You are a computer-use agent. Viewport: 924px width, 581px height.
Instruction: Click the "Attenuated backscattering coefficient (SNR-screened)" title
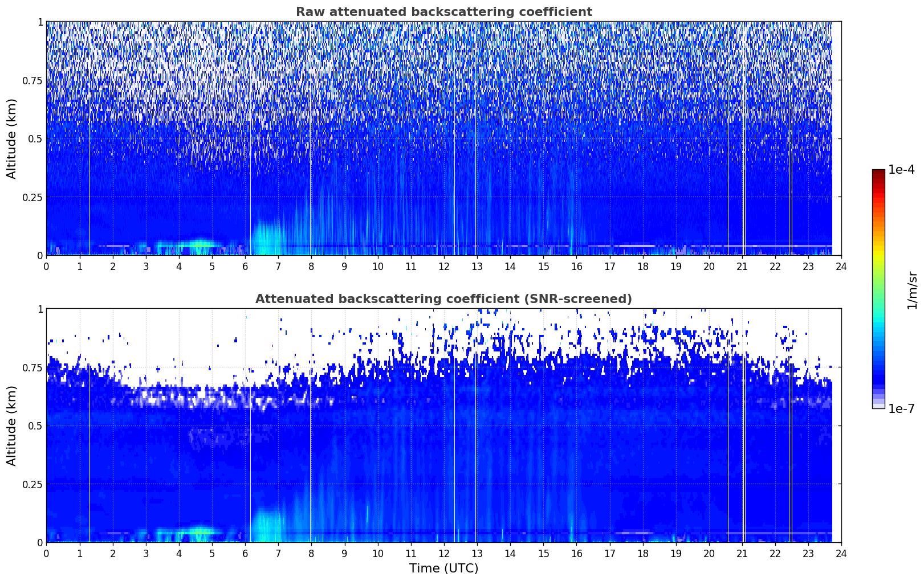click(443, 299)
